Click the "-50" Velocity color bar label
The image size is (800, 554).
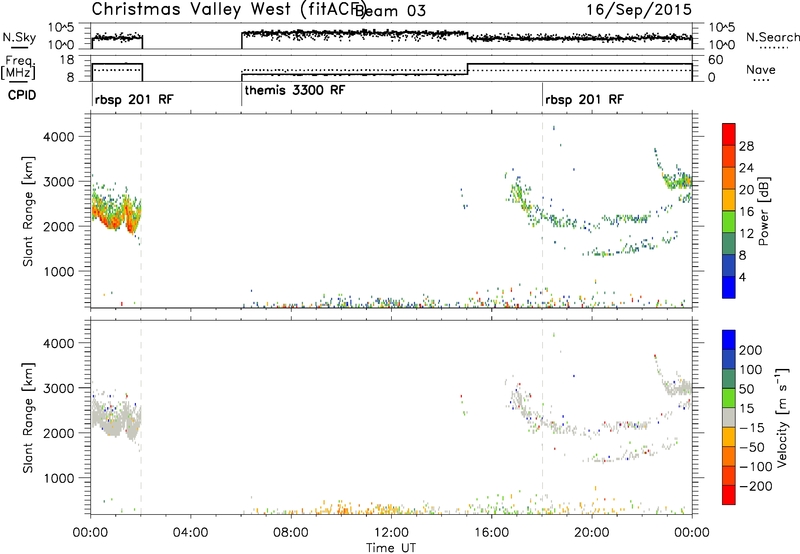pos(751,447)
